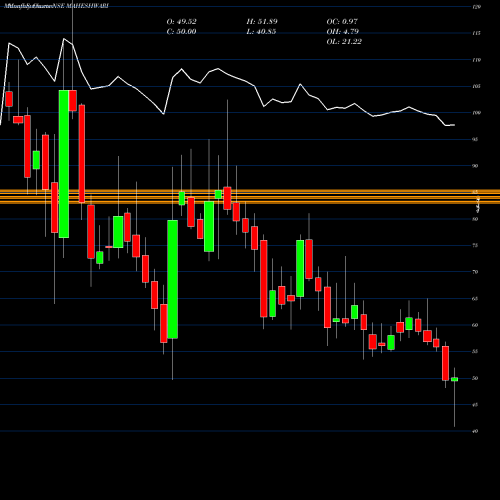This screenshot has height=500, width=500.
Task: Click the orange horizontal band near 85
Action: (x=250, y=196)
